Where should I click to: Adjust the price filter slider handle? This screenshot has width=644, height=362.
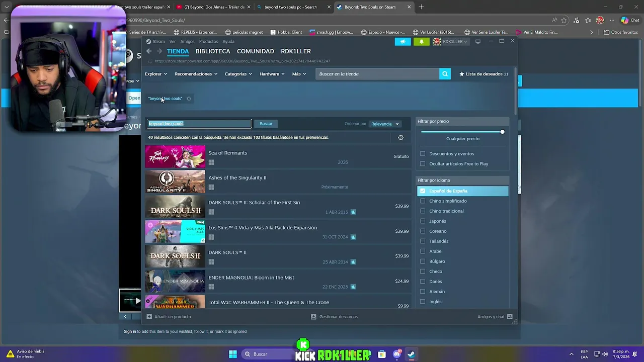pyautogui.click(x=502, y=132)
